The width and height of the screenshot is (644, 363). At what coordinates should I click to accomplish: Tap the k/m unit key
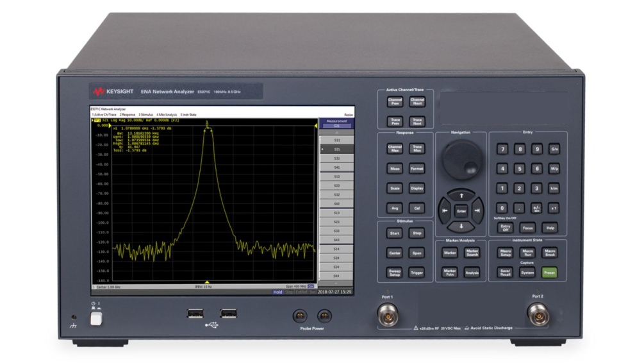[x=554, y=189]
